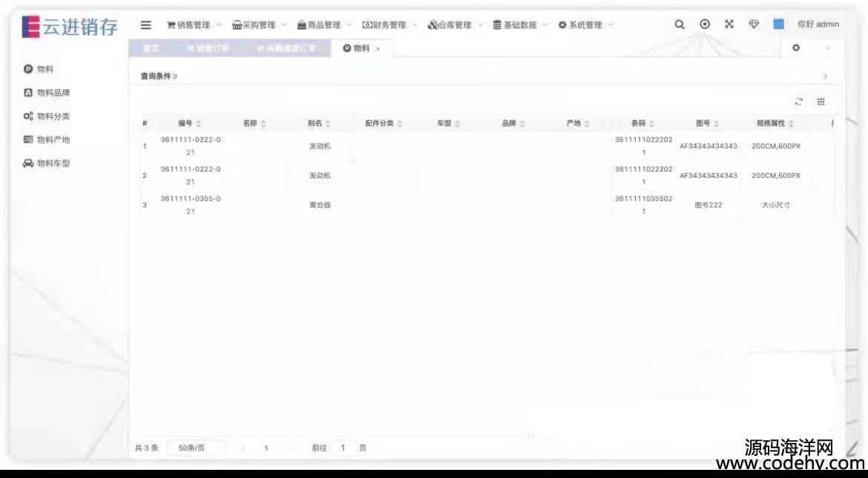This screenshot has height=478, width=868.
Task: Click the 你好 admin user label
Action: click(818, 24)
